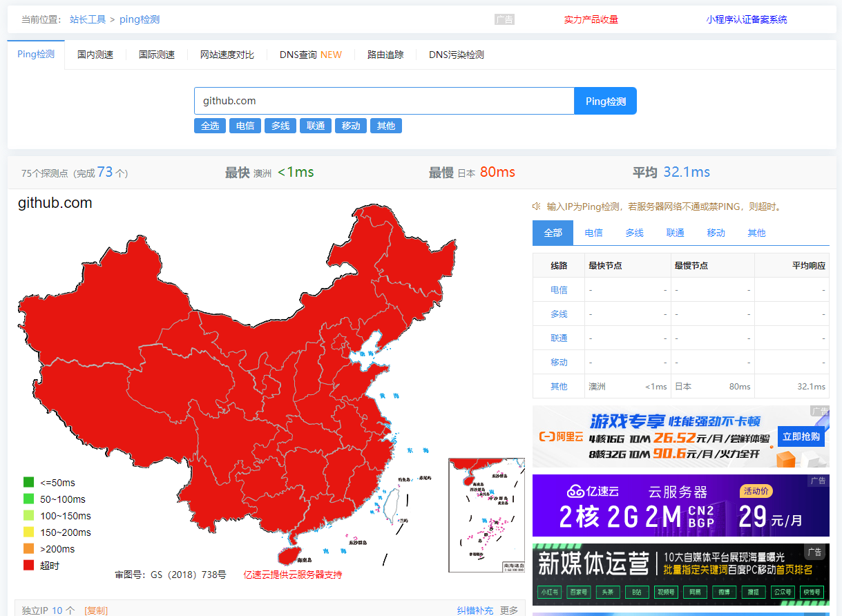Click the blue 32.1ms average value in summary bar

click(x=687, y=172)
